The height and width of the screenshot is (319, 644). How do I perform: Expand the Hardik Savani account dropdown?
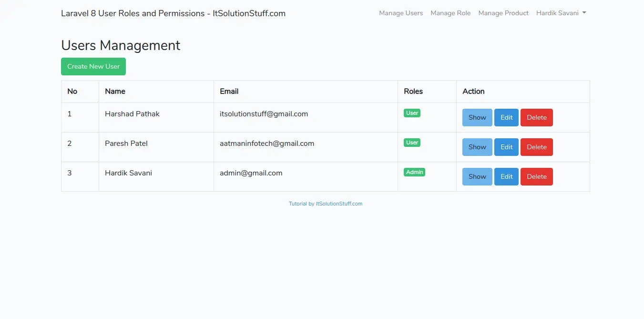coord(561,13)
